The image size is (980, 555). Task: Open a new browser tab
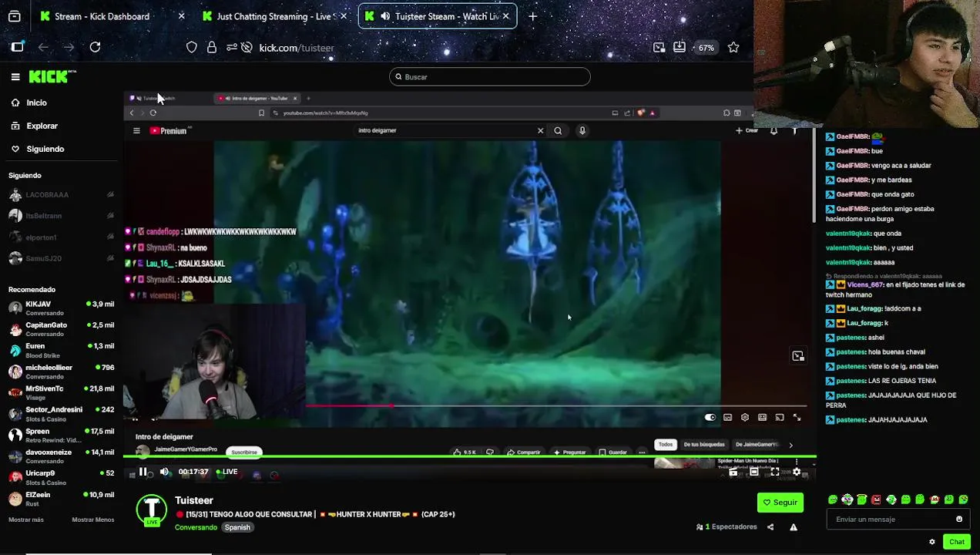pyautogui.click(x=532, y=16)
